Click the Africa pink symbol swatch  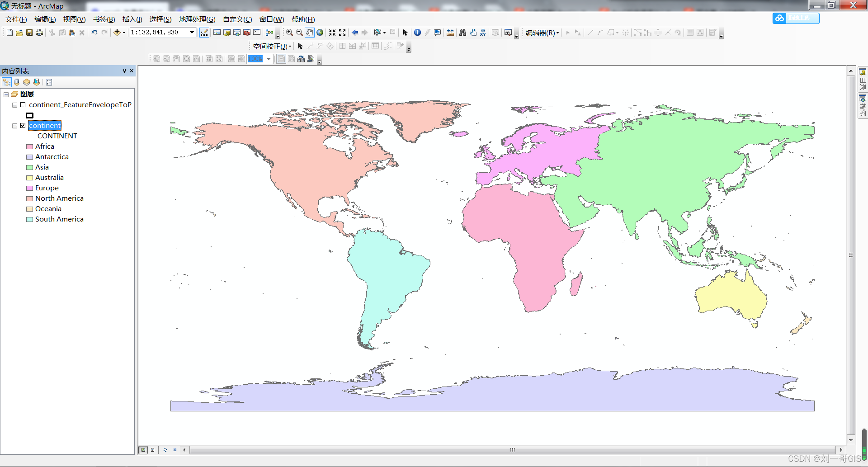[x=30, y=146]
